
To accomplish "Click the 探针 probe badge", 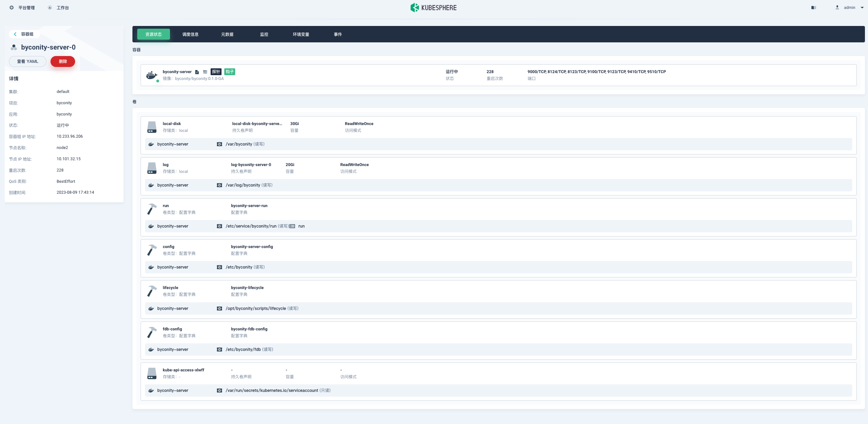I will pyautogui.click(x=216, y=72).
